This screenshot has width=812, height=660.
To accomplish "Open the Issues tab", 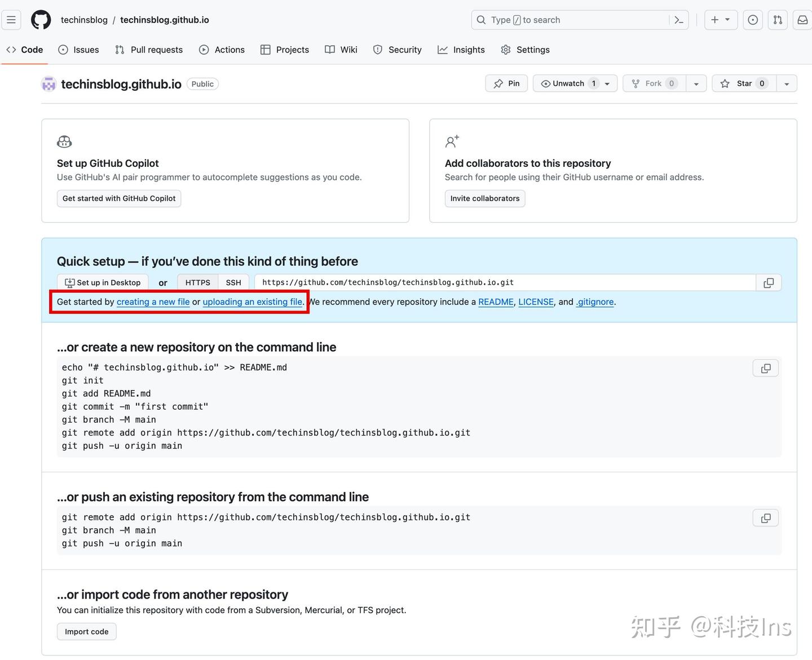I will 79,50.
